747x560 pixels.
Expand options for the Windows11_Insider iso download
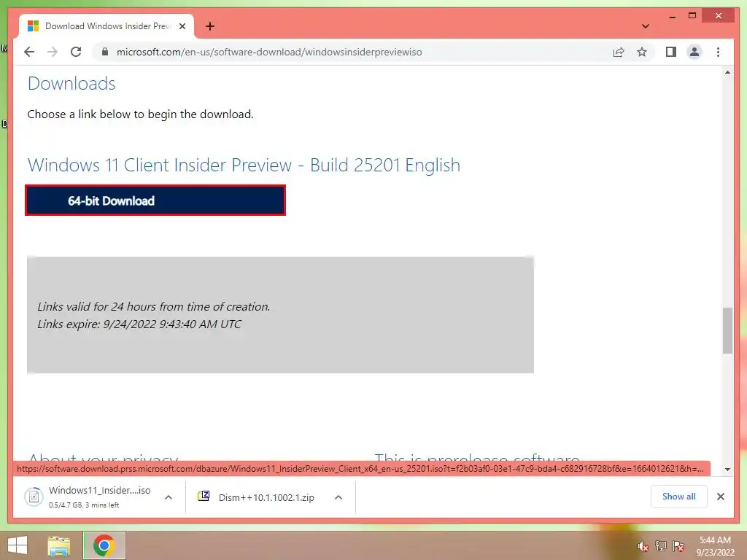point(169,497)
